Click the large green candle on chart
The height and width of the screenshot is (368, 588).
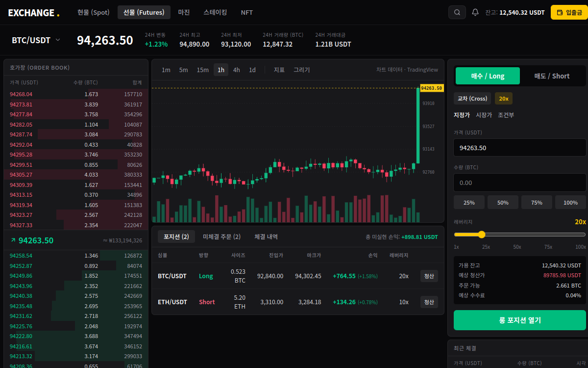click(x=418, y=126)
